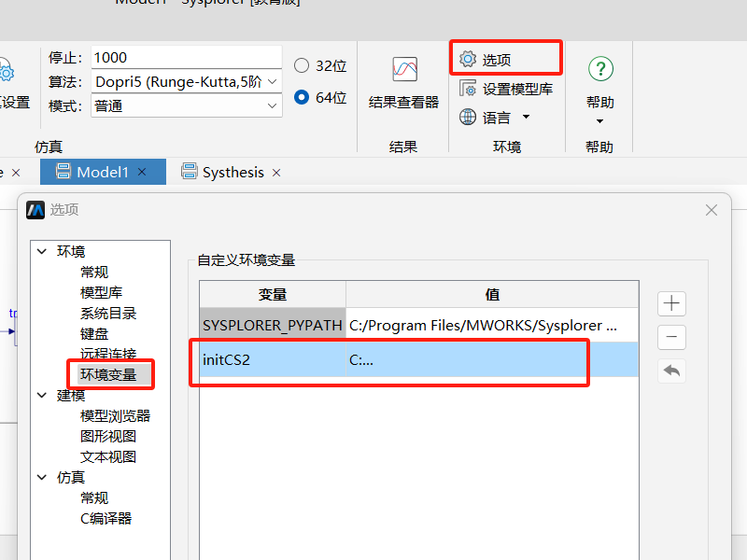
Task: Click the SYSPLORER_PYPATH variable cell
Action: 273,325
